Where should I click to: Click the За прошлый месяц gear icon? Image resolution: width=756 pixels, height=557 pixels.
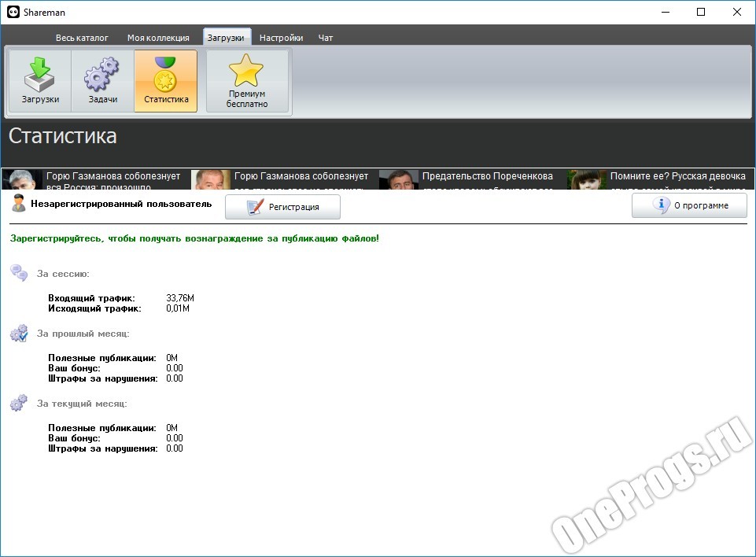[x=20, y=334]
